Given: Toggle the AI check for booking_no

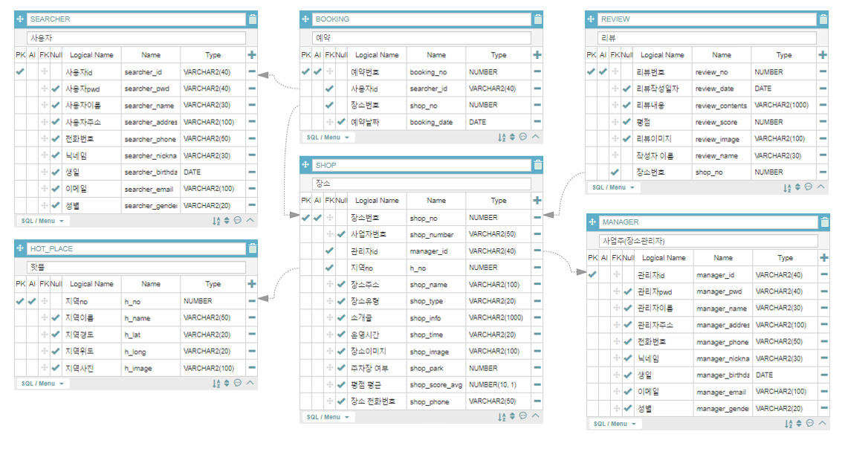Looking at the screenshot, I should 317,72.
